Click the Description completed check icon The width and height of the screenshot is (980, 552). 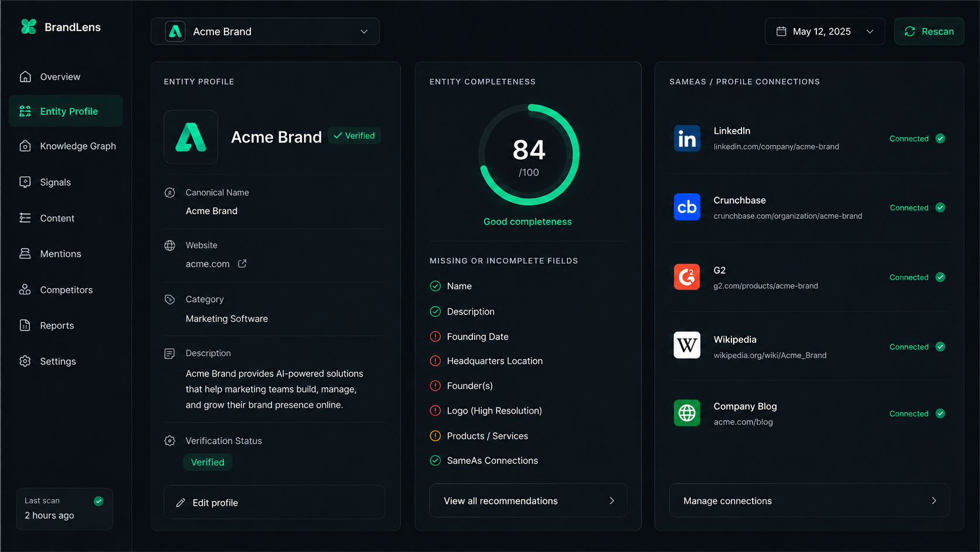(435, 311)
